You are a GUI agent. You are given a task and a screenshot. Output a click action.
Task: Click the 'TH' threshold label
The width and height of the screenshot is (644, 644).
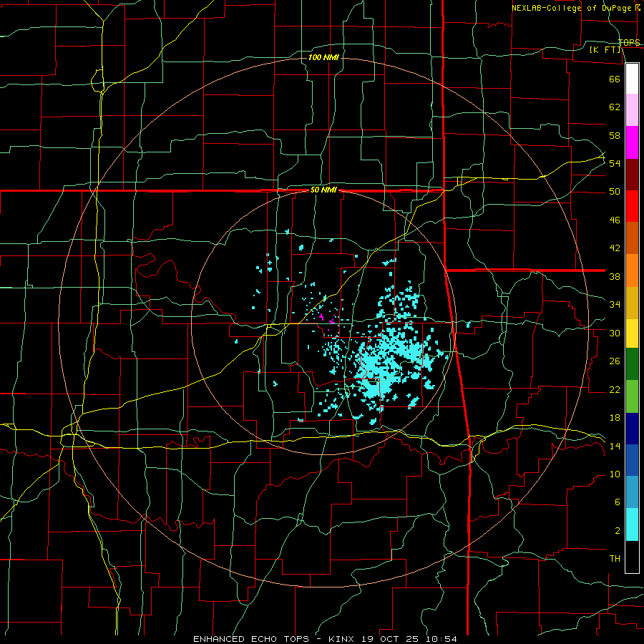tap(615, 559)
